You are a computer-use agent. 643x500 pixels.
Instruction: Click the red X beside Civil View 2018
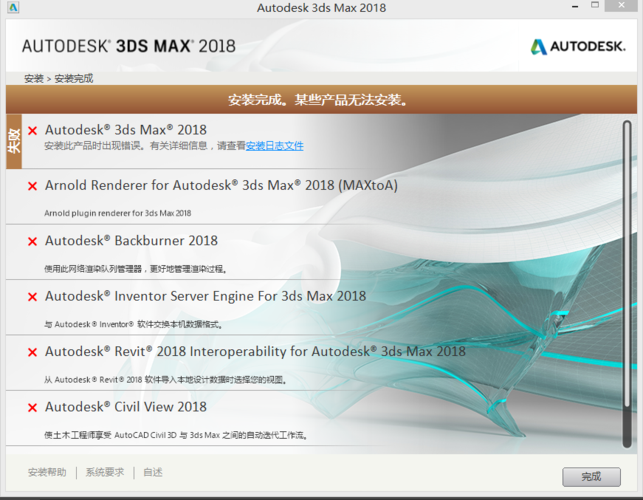(32, 407)
